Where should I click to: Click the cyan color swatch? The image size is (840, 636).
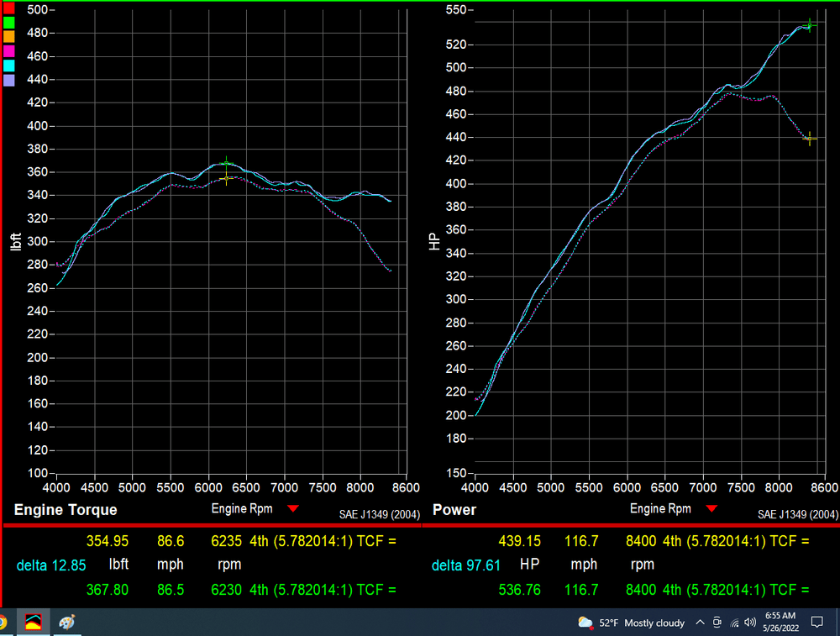[9, 66]
